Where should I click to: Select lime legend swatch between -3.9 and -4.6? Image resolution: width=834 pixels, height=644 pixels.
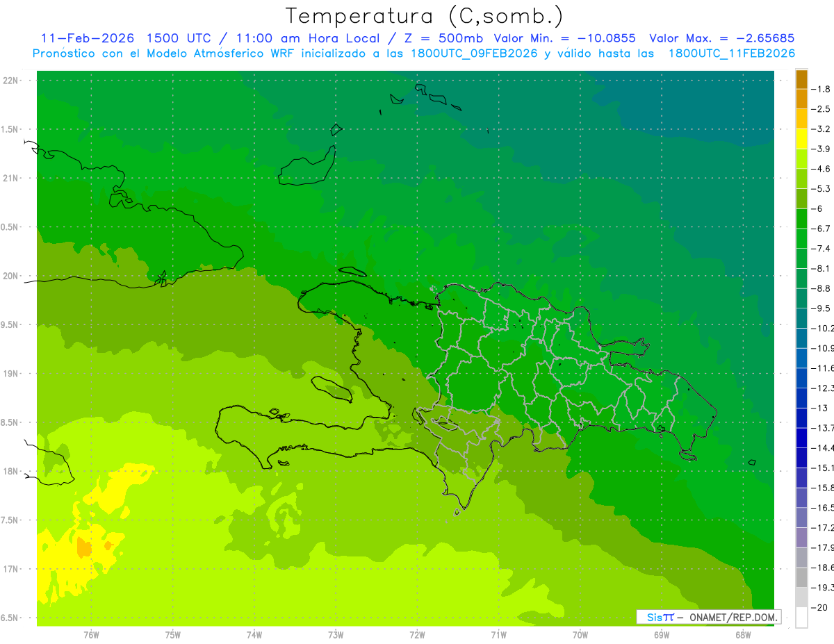click(x=801, y=158)
